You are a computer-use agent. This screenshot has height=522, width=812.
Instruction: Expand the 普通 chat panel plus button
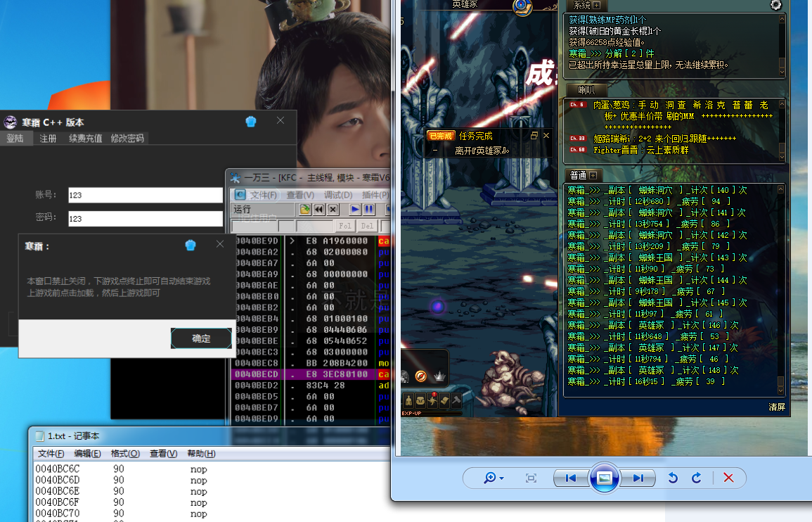593,175
